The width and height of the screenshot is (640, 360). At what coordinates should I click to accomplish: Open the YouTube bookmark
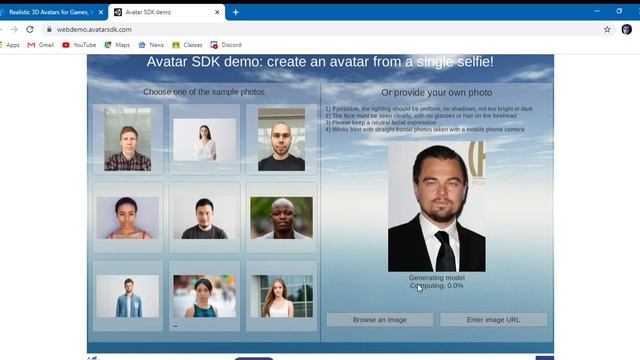point(79,45)
